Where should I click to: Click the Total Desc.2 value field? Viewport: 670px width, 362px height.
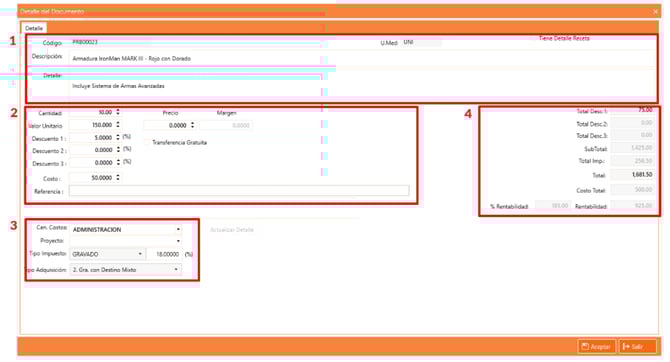[x=632, y=123]
